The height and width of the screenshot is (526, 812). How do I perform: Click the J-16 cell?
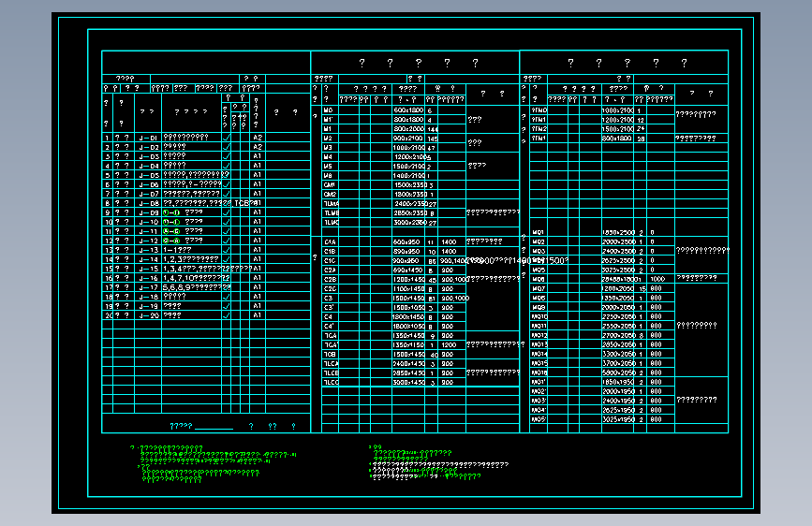click(148, 278)
